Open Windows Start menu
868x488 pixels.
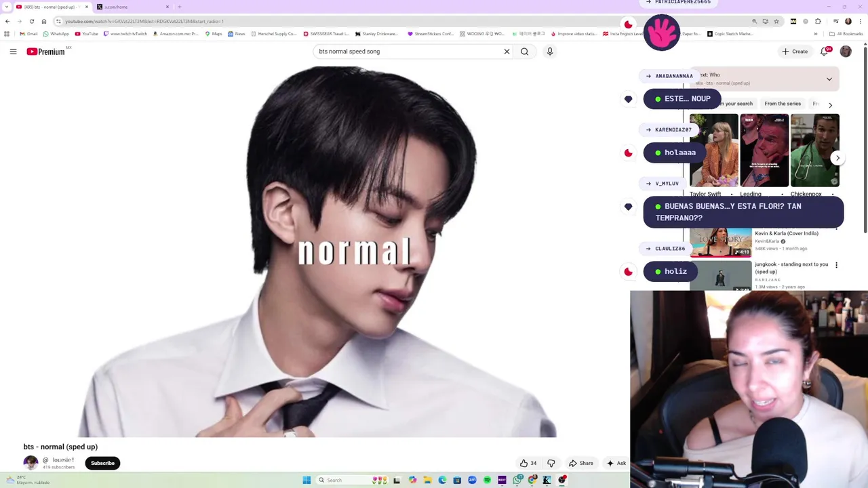pyautogui.click(x=307, y=480)
